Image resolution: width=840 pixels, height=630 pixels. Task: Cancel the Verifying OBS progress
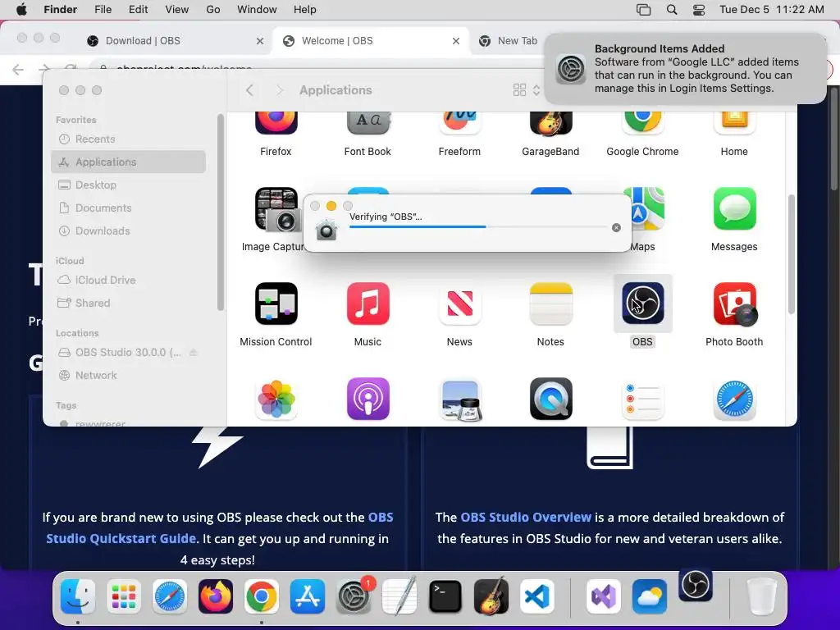pos(616,228)
